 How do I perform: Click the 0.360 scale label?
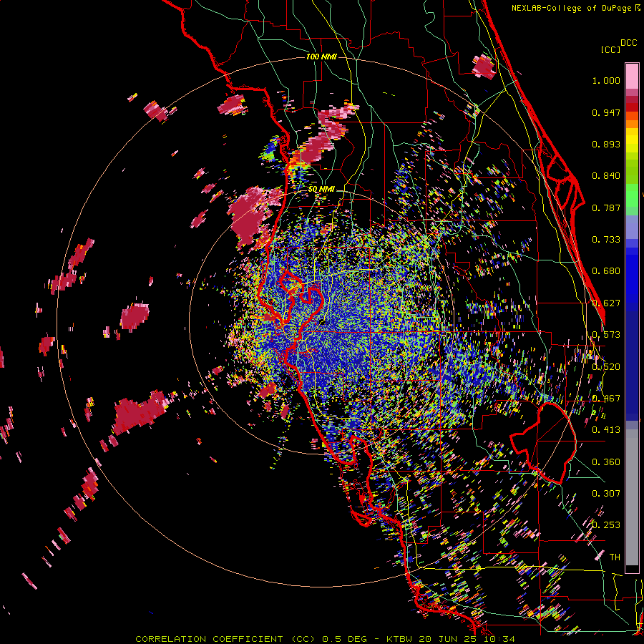(606, 462)
